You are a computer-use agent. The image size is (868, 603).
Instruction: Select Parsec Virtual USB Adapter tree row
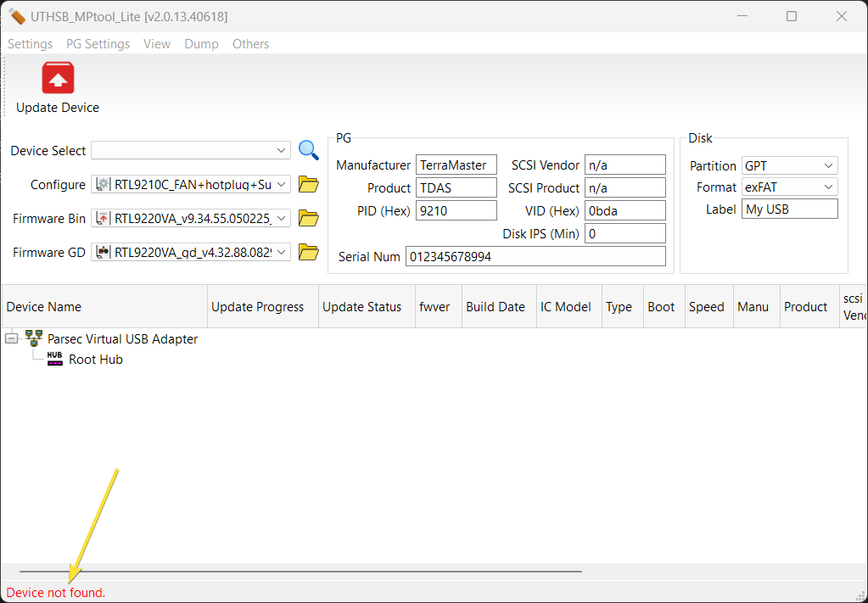coord(122,338)
